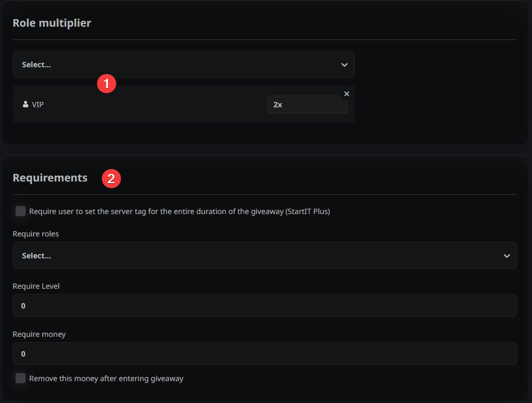Click the Require Level field label
This screenshot has width=532, height=403.
pyautogui.click(x=36, y=286)
